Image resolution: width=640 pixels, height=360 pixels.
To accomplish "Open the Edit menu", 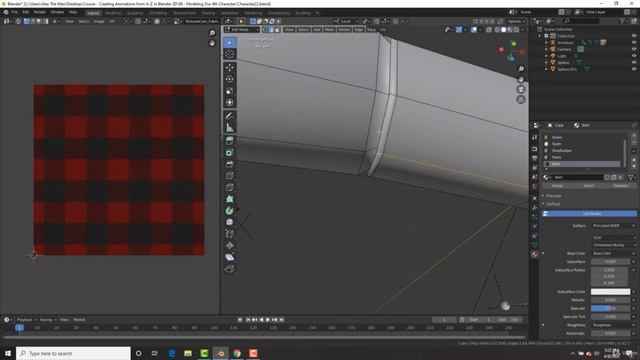I will [x=26, y=12].
